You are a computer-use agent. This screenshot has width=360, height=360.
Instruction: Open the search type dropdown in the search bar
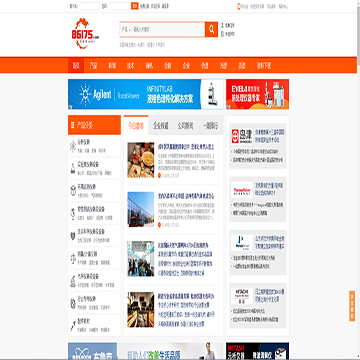[x=126, y=30]
